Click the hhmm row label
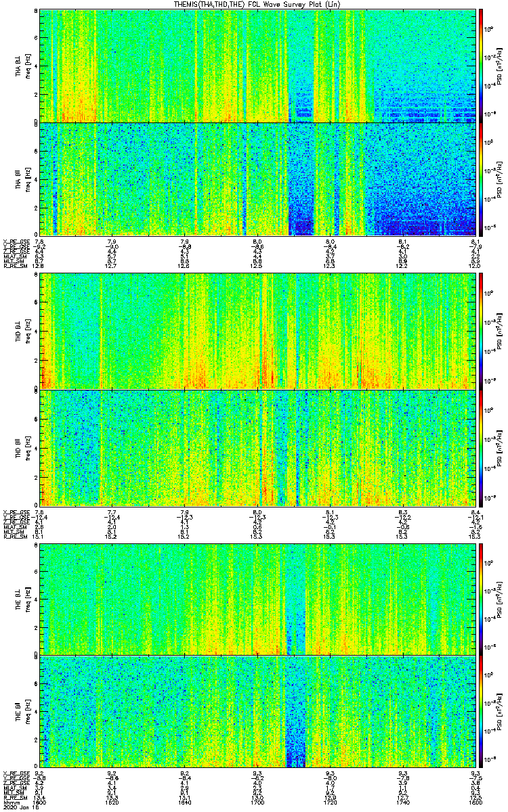508x812 pixels. [11, 802]
